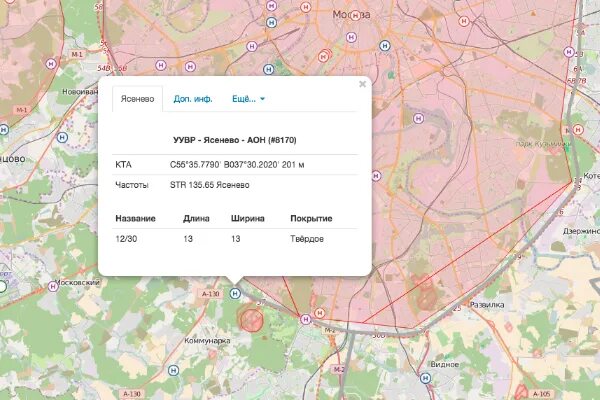Click the Название column header

(135, 219)
